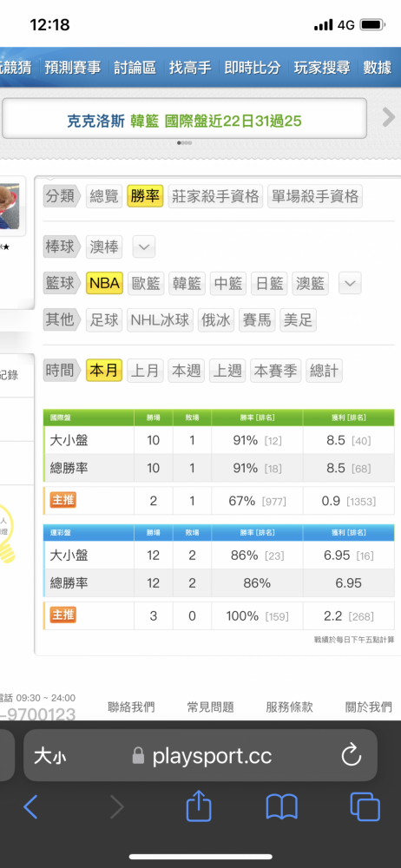Reload the page with the refresh icon
401x868 pixels.
352,755
